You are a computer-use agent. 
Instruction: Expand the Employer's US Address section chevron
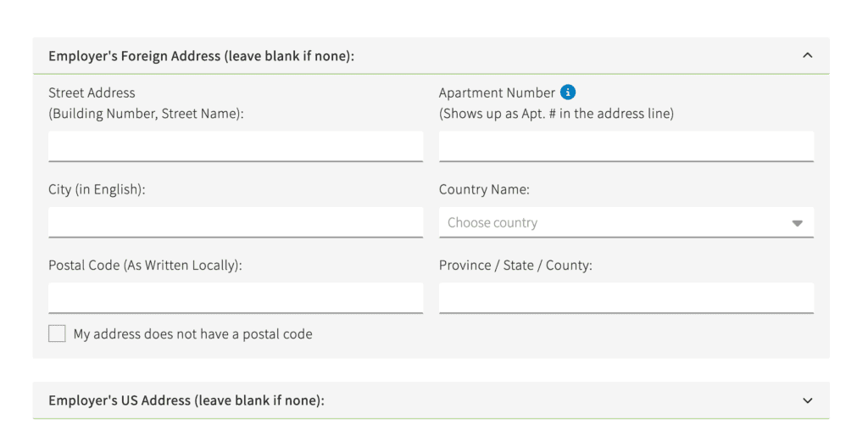coord(807,400)
